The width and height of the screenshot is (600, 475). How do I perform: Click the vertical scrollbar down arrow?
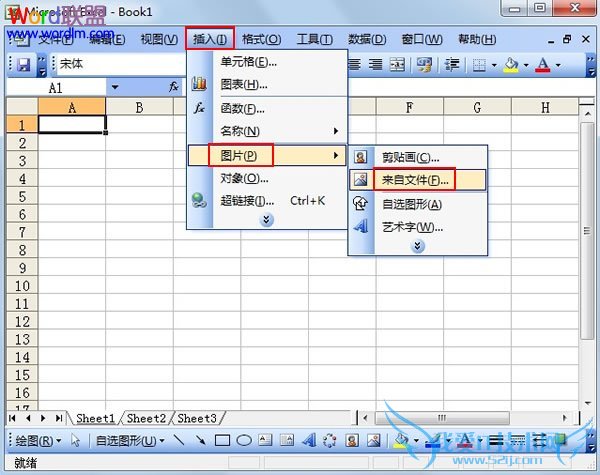point(587,403)
